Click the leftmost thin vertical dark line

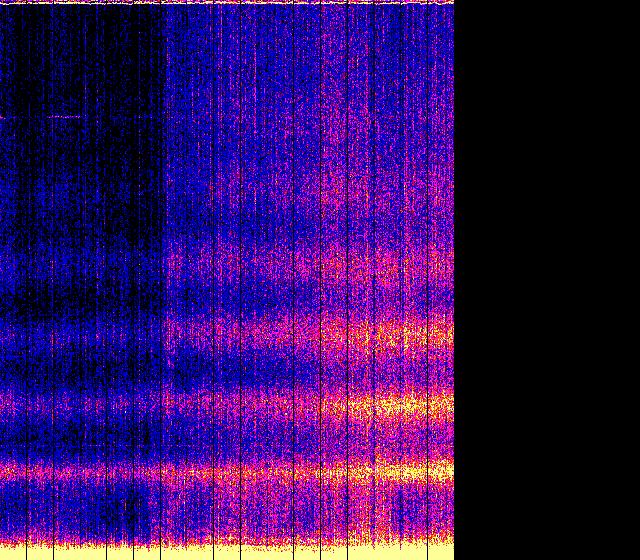pyautogui.click(x=27, y=280)
